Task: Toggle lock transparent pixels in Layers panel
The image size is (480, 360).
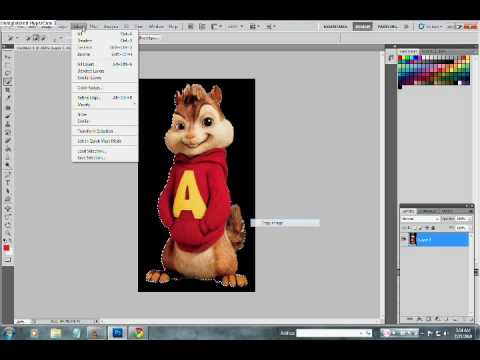Action: click(415, 228)
